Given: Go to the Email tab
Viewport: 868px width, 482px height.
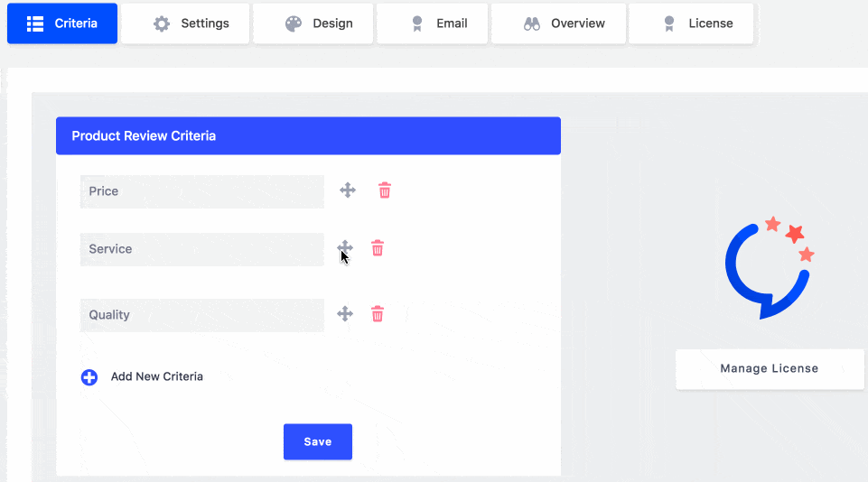Looking at the screenshot, I should pos(433,23).
